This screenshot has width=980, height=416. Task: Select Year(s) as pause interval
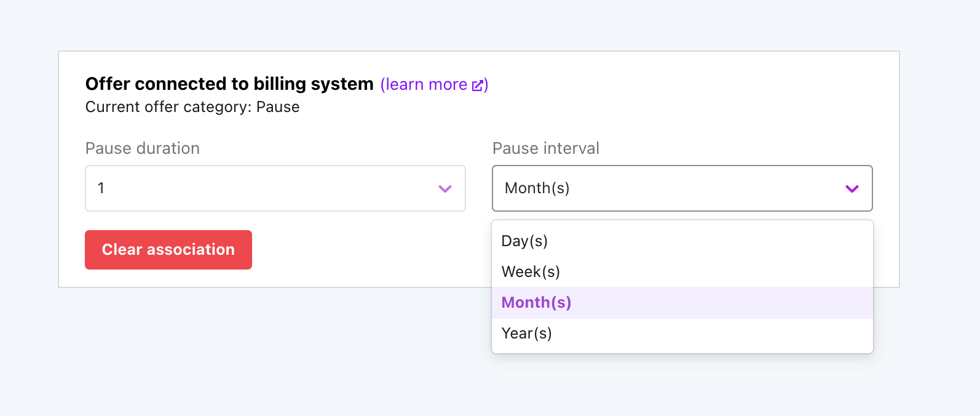[526, 334]
